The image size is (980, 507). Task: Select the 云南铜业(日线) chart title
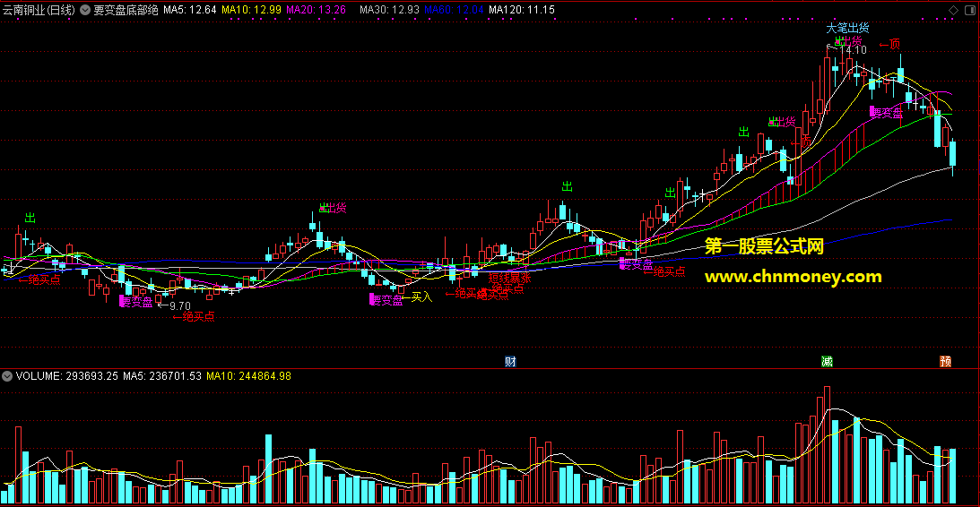(x=39, y=10)
